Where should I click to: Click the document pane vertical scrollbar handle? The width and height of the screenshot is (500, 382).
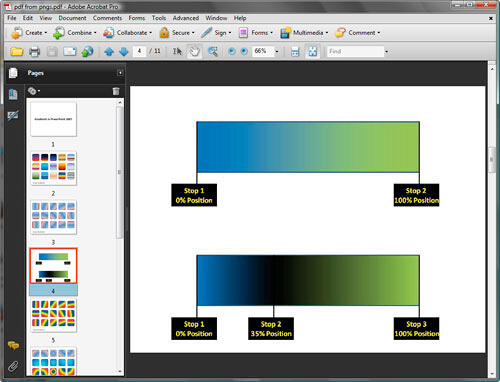pyautogui.click(x=492, y=160)
